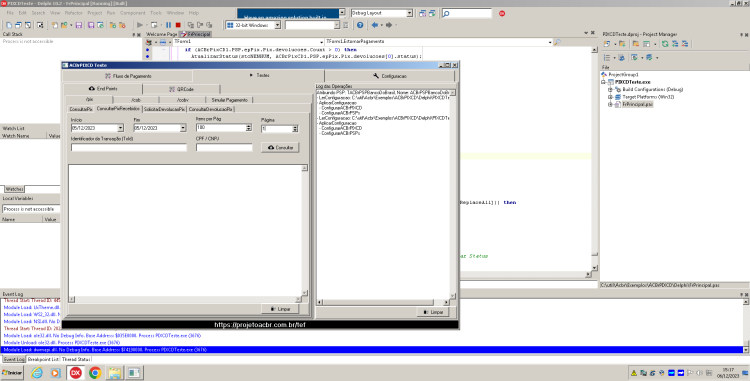Switch to the Configuracao tab
The width and height of the screenshot is (750, 381).
390,76
